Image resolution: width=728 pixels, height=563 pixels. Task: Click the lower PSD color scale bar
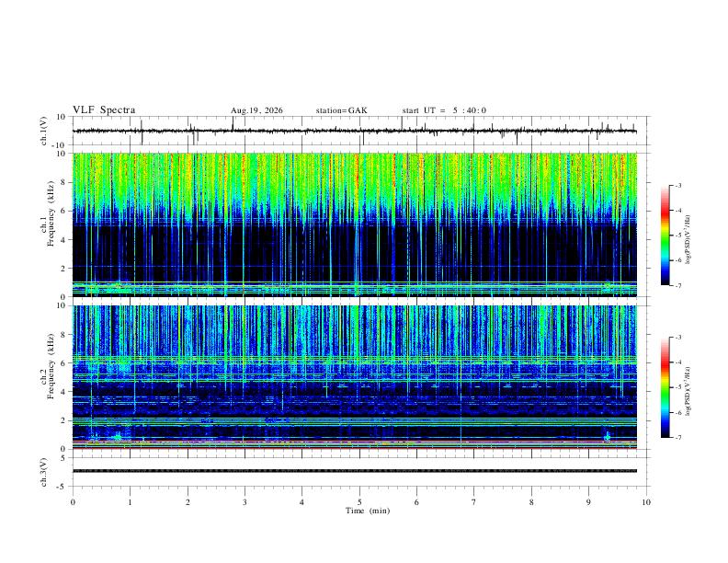pyautogui.click(x=665, y=387)
